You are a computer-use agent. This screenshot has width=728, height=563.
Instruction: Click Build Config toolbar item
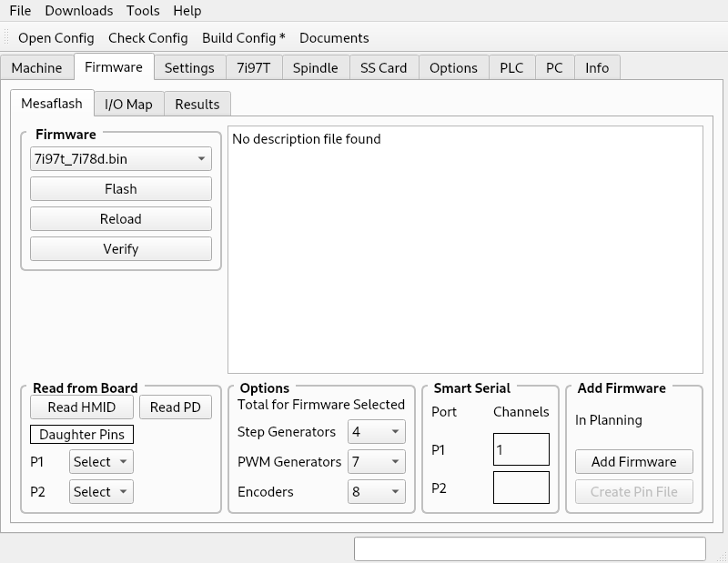coord(244,38)
